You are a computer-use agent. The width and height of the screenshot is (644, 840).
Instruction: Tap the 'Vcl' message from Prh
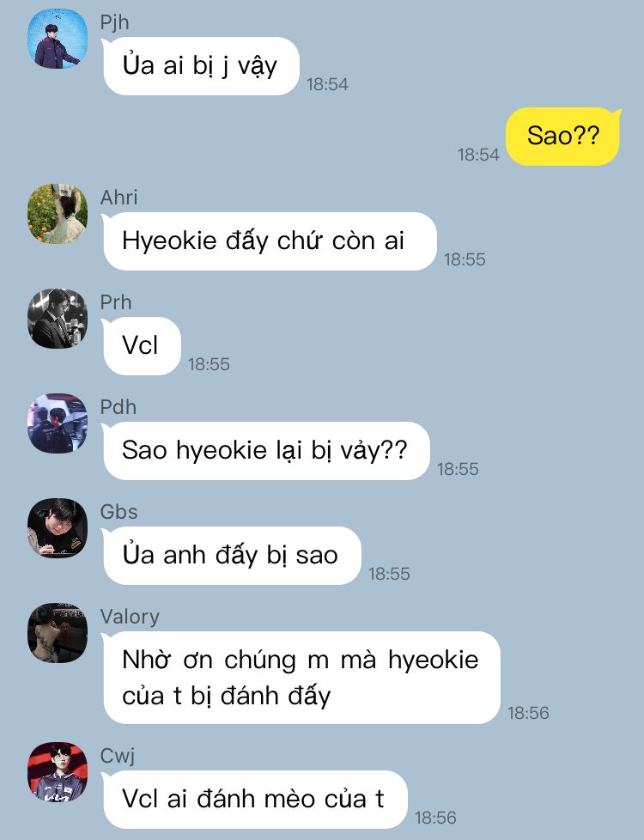pos(142,346)
